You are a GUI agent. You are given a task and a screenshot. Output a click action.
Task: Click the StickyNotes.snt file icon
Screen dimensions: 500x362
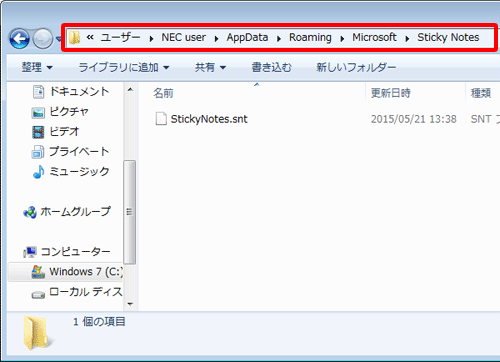pyautogui.click(x=161, y=119)
